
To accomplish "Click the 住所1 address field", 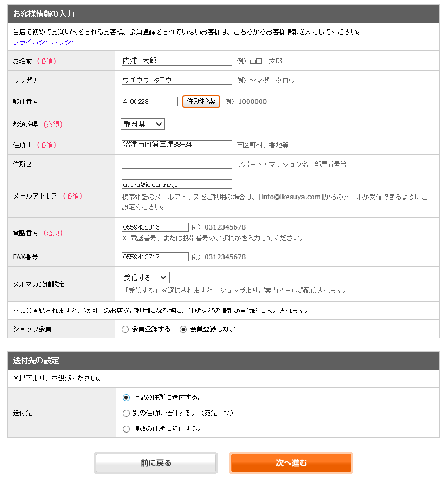I will coord(176,145).
